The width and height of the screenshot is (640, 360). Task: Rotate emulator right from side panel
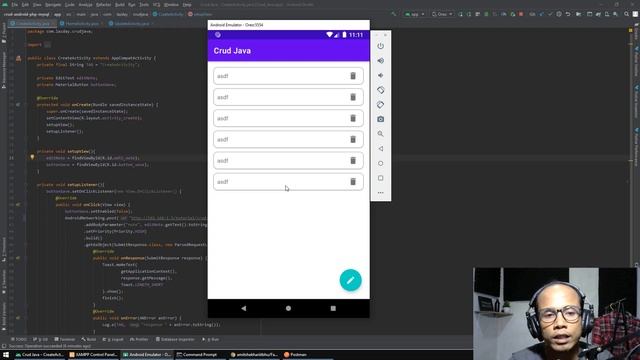[x=380, y=104]
